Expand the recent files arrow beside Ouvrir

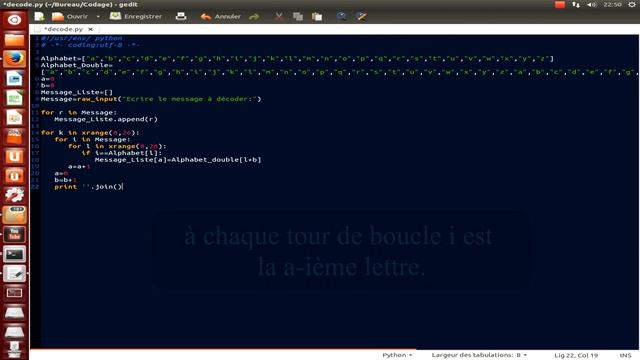[x=98, y=17]
